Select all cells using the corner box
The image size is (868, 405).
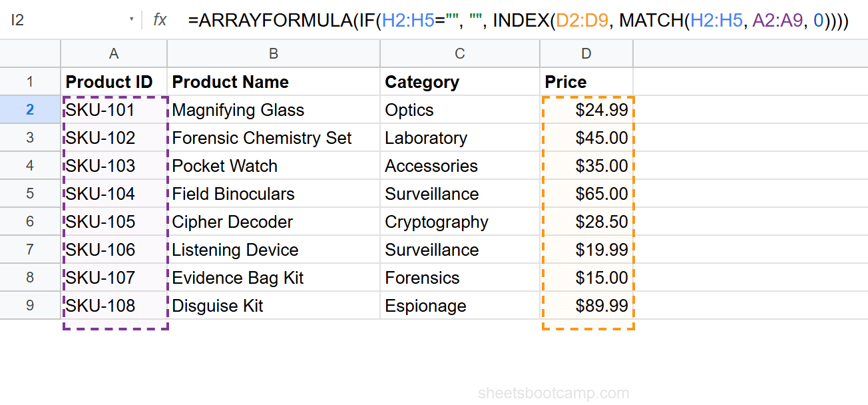[x=30, y=53]
